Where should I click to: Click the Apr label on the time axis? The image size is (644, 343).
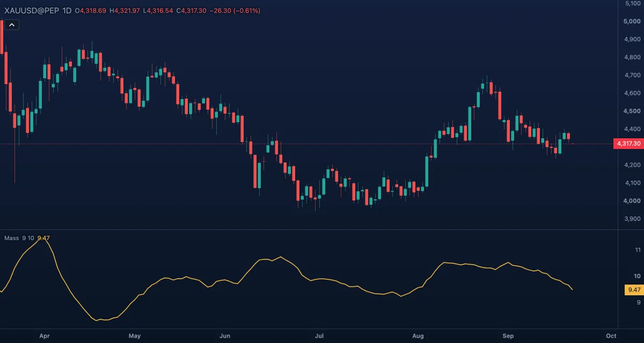45,336
